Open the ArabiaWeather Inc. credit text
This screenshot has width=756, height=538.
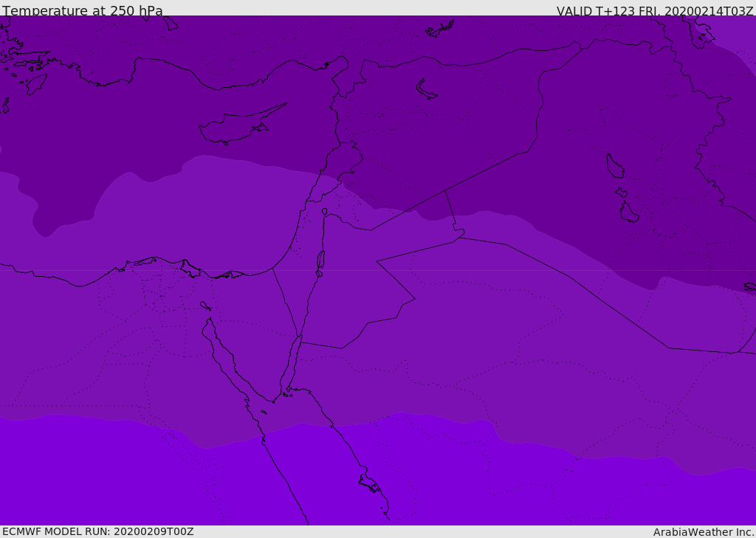tap(704, 532)
